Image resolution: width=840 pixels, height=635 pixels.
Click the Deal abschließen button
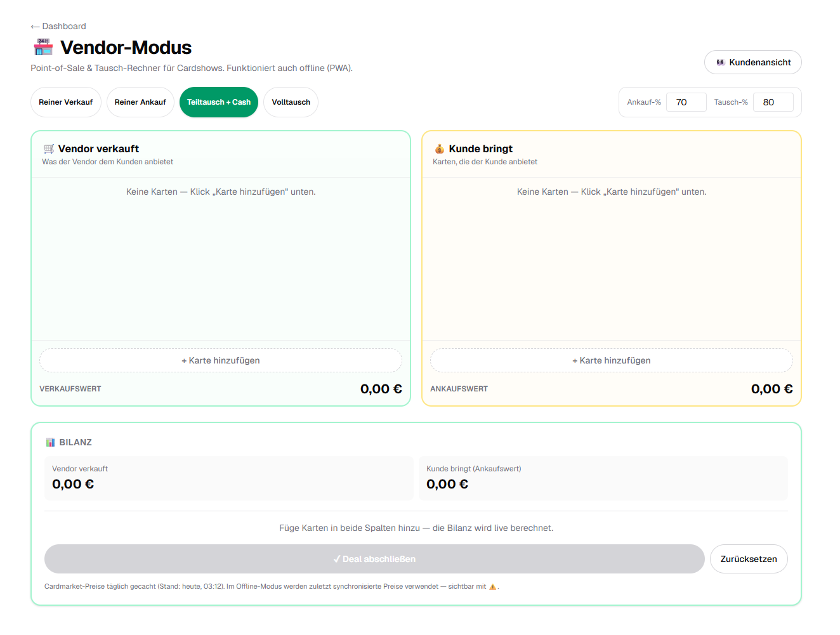pos(374,559)
